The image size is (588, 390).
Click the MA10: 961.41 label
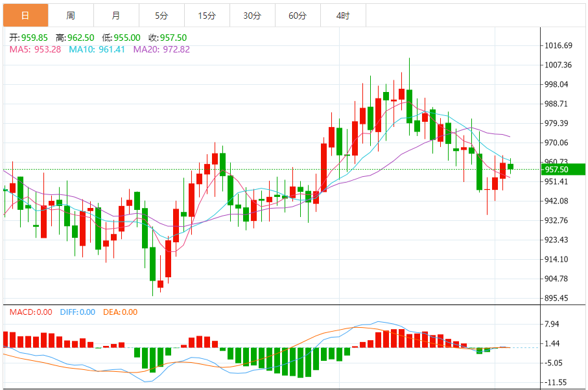(x=97, y=49)
